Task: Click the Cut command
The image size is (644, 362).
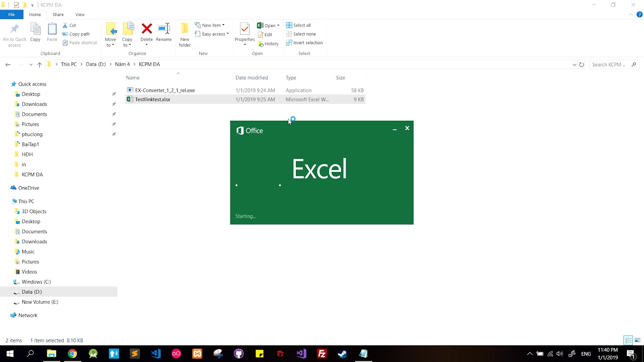Action: coord(69,25)
